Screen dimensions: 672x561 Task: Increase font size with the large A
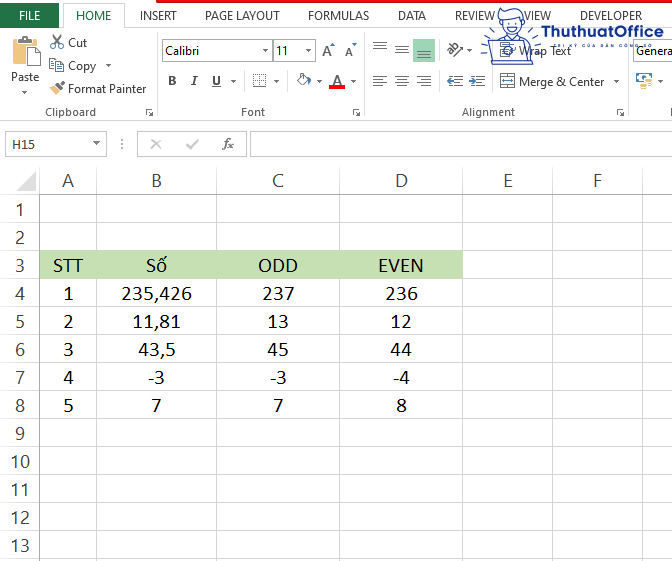click(328, 51)
